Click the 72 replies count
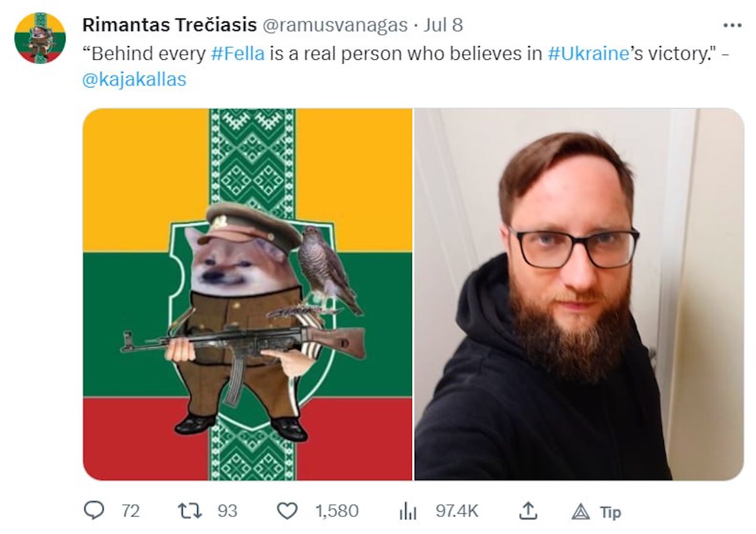The width and height of the screenshot is (756, 534). [130, 511]
